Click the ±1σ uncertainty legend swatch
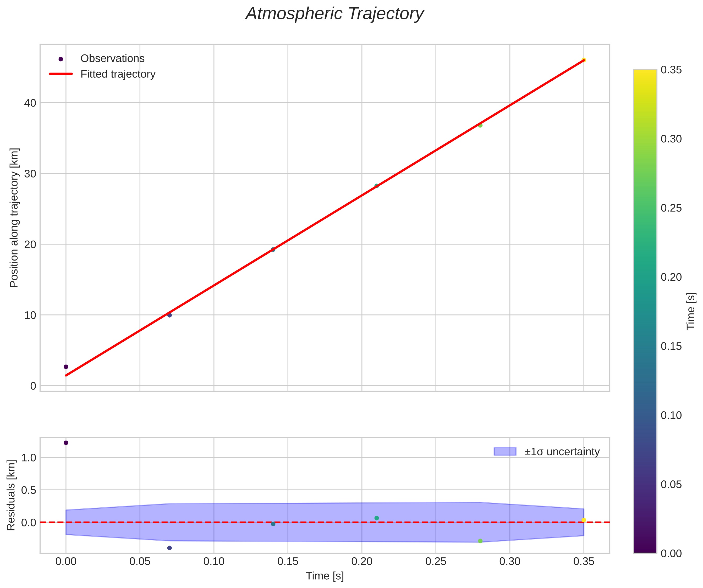The image size is (703, 588). (505, 452)
